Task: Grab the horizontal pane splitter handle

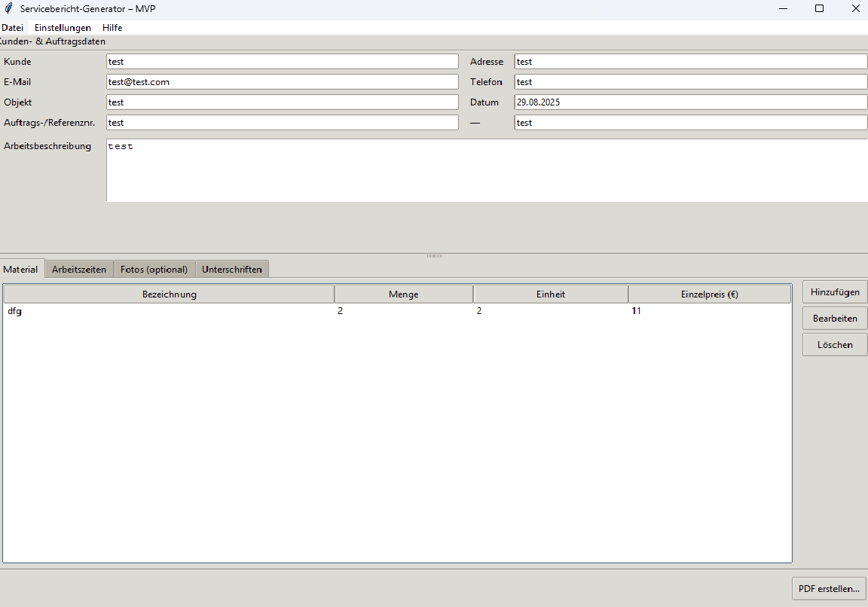Action: coord(434,256)
